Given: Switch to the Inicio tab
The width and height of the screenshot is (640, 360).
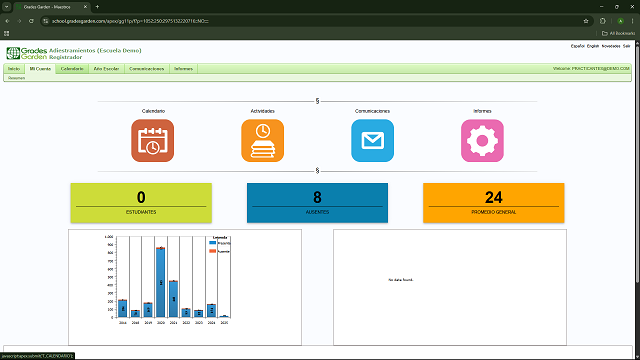Looking at the screenshot, I should coord(14,69).
